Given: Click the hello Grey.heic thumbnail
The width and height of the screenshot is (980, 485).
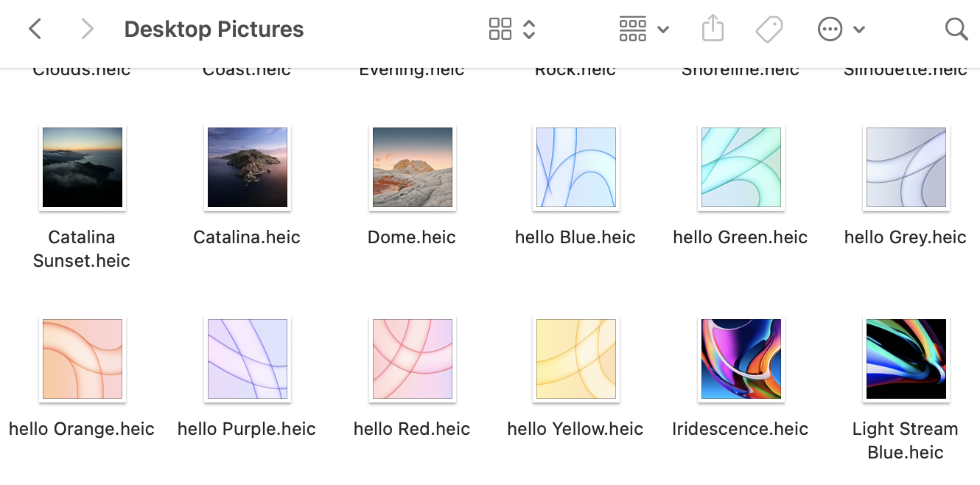Looking at the screenshot, I should pos(906,167).
